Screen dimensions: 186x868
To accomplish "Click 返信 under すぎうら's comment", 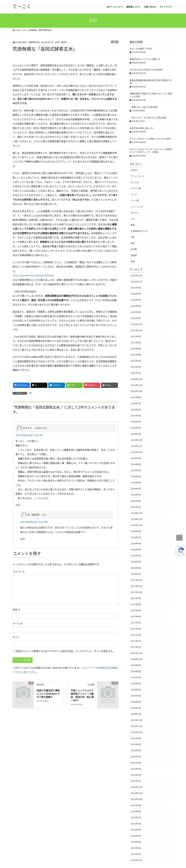I will point(18,505).
